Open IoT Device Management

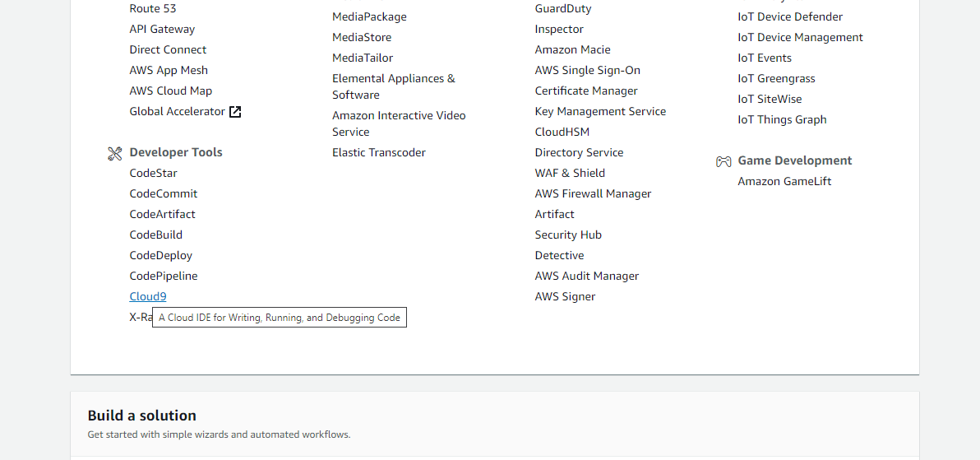[x=800, y=38]
